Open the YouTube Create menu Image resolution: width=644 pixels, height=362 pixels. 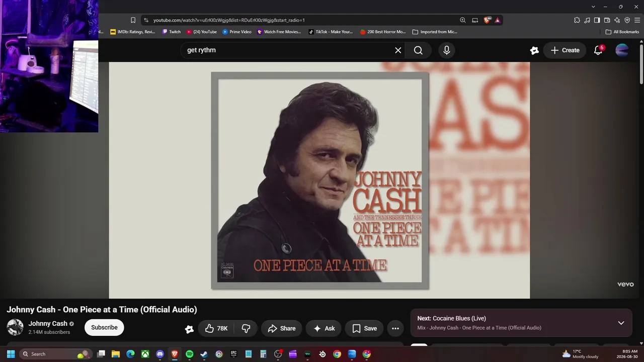pos(565,50)
